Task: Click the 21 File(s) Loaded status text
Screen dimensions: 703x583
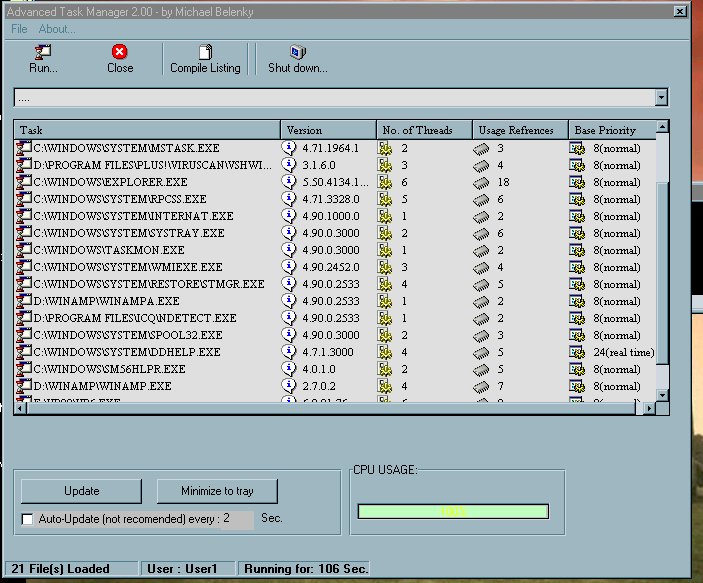Action: coord(61,569)
